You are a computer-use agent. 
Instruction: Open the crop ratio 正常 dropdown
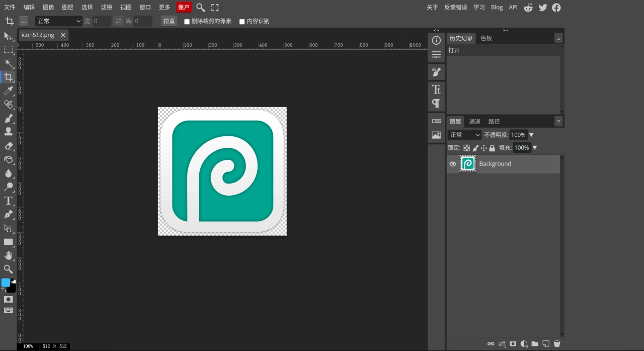[x=59, y=21]
